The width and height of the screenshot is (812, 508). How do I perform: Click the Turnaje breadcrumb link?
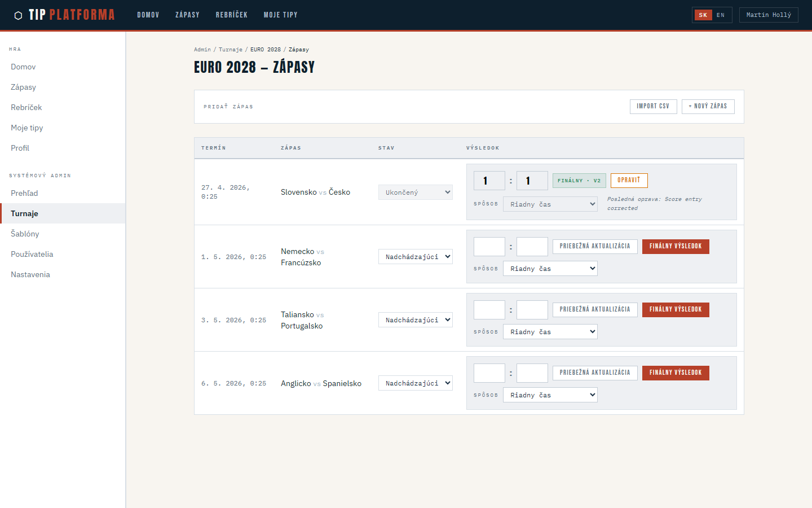(230, 50)
